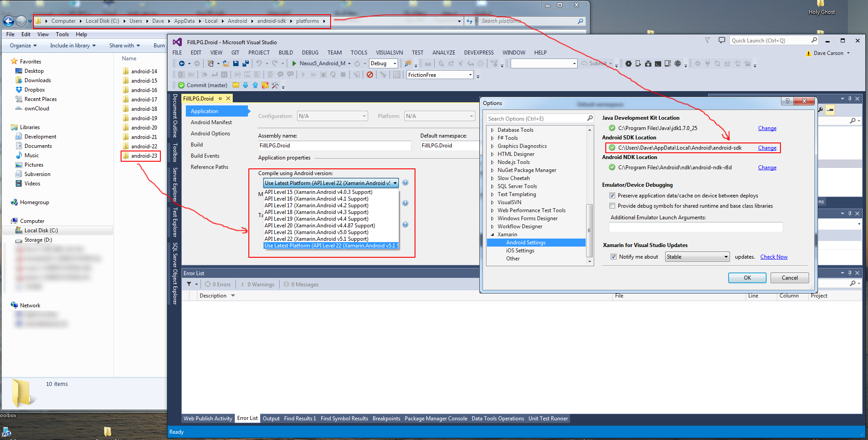Click the Navigate Backward arrow in Visual Studio
The width and height of the screenshot is (868, 440).
click(182, 63)
